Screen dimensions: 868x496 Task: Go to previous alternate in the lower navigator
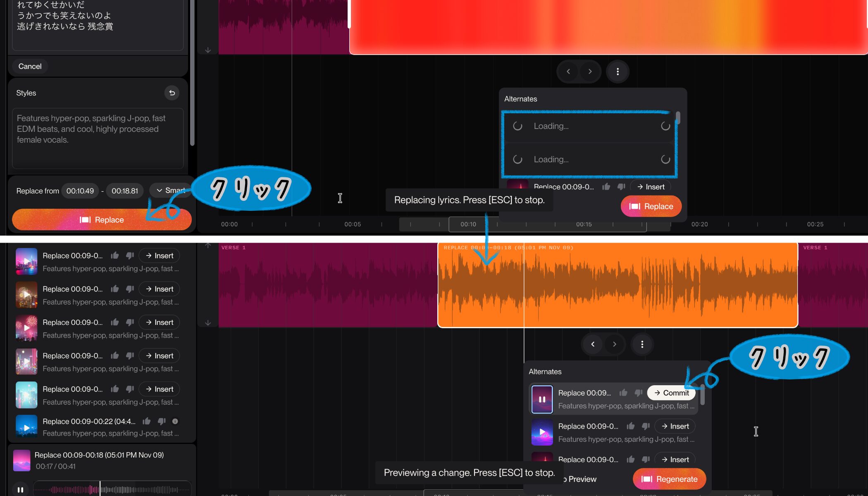tap(593, 344)
